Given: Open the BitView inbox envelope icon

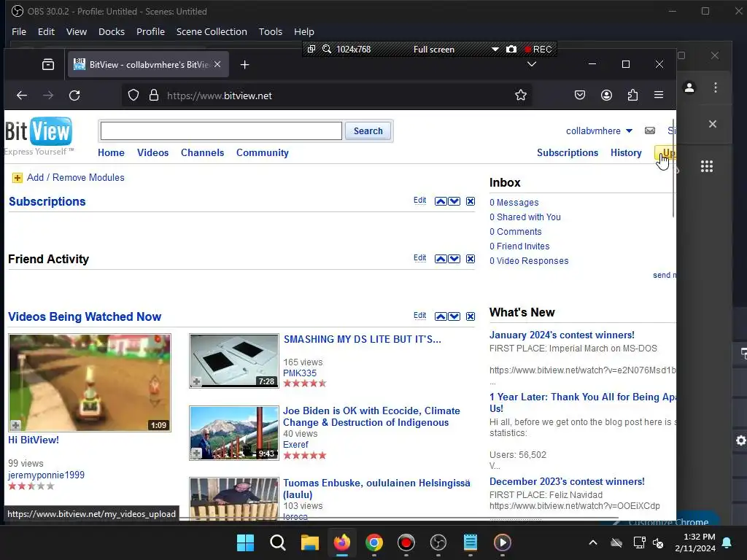Looking at the screenshot, I should (x=650, y=131).
